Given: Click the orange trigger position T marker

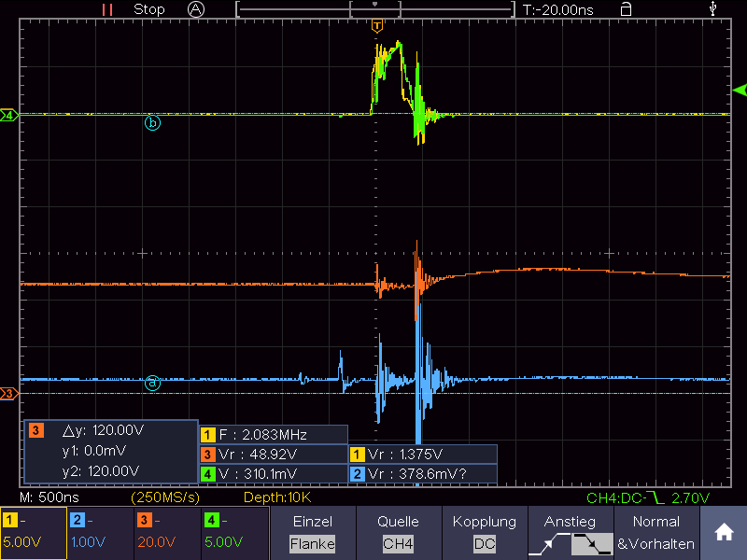Looking at the screenshot, I should pyautogui.click(x=377, y=26).
